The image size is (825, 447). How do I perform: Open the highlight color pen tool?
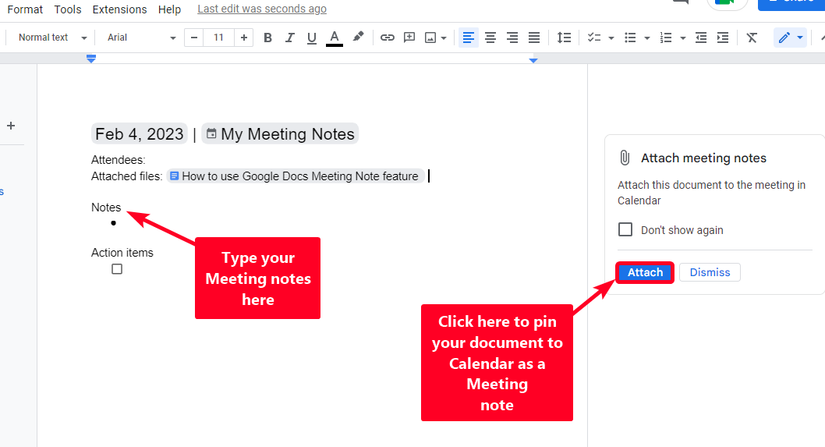point(358,38)
